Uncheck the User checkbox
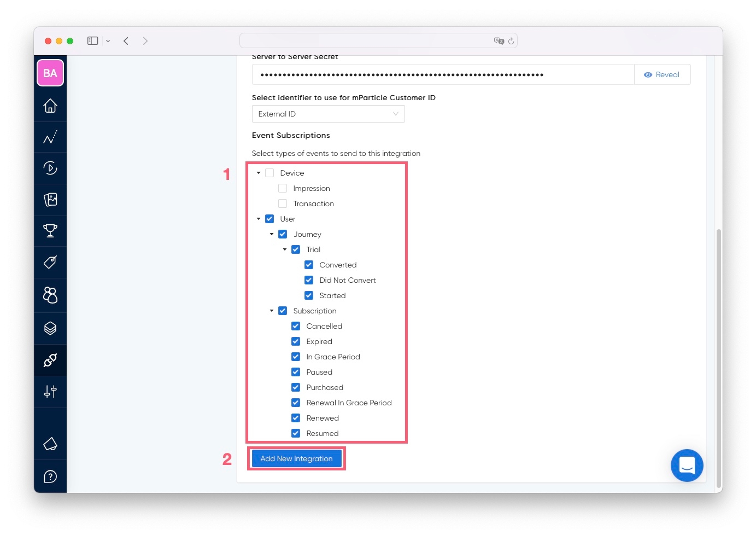This screenshot has width=756, height=547. 269,219
